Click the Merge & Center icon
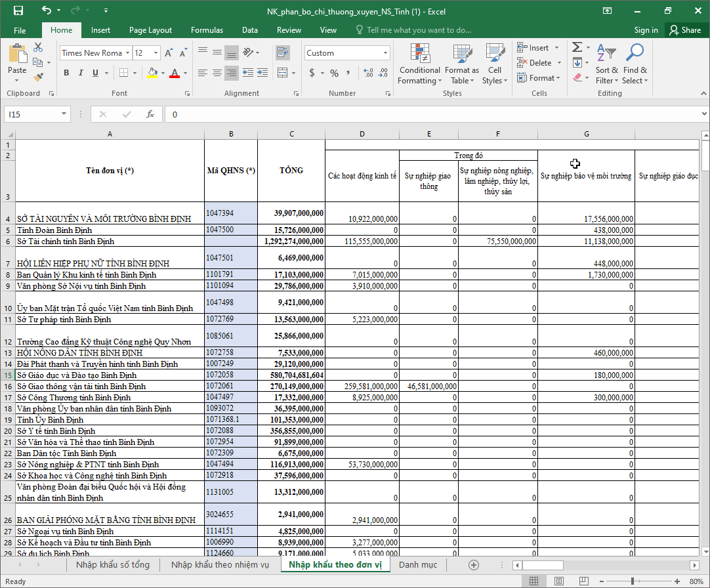Screen dimensions: 710x588 283,73
